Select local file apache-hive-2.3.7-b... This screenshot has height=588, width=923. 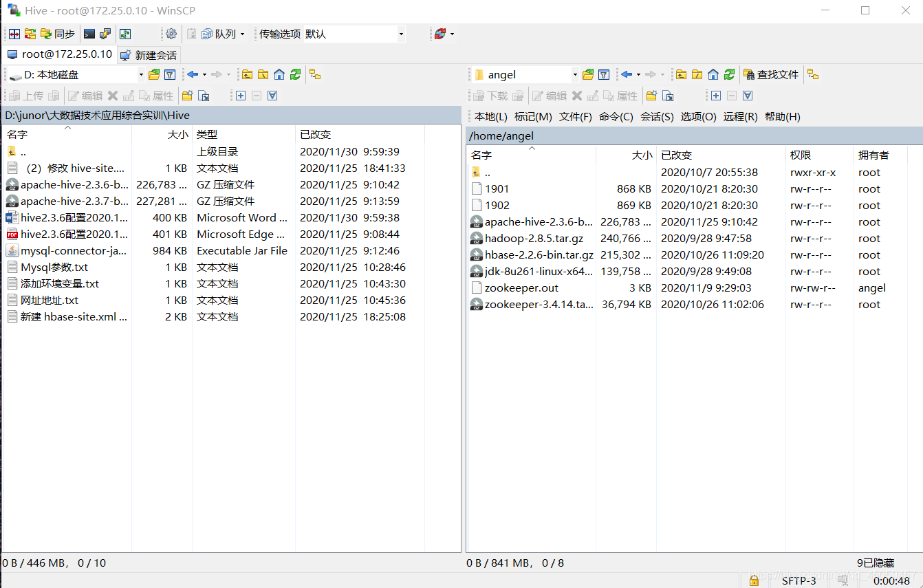(67, 202)
